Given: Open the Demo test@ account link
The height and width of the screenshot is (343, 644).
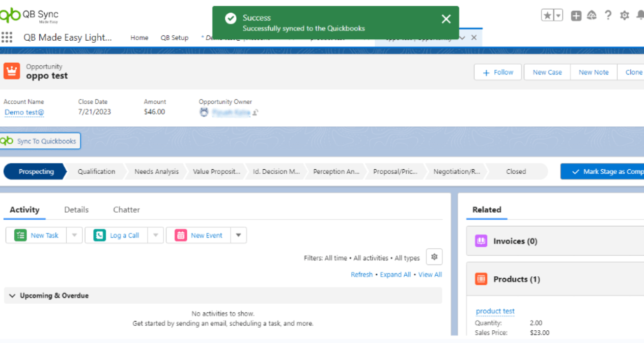Looking at the screenshot, I should pos(24,112).
